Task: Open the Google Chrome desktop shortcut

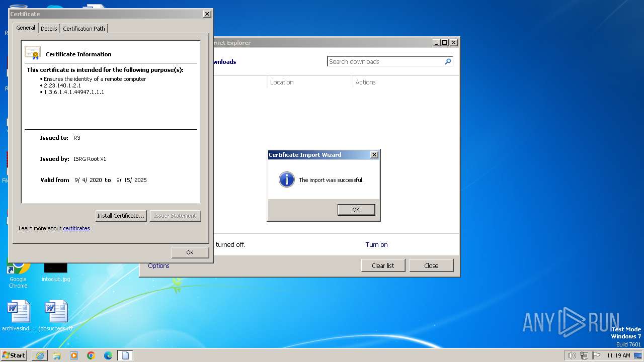Action: [18, 273]
